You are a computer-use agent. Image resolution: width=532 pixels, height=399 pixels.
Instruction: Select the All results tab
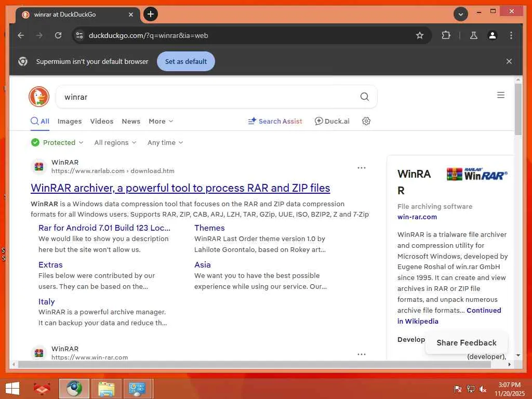[40, 121]
